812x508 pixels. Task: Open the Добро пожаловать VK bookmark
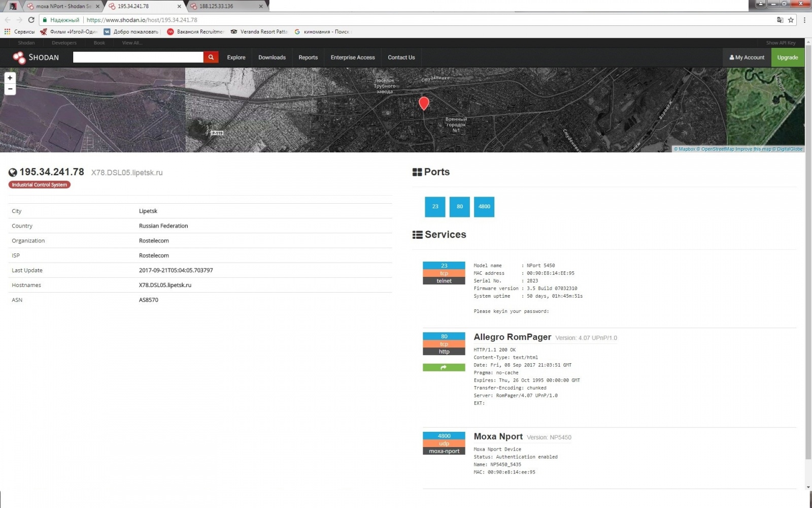tap(131, 31)
